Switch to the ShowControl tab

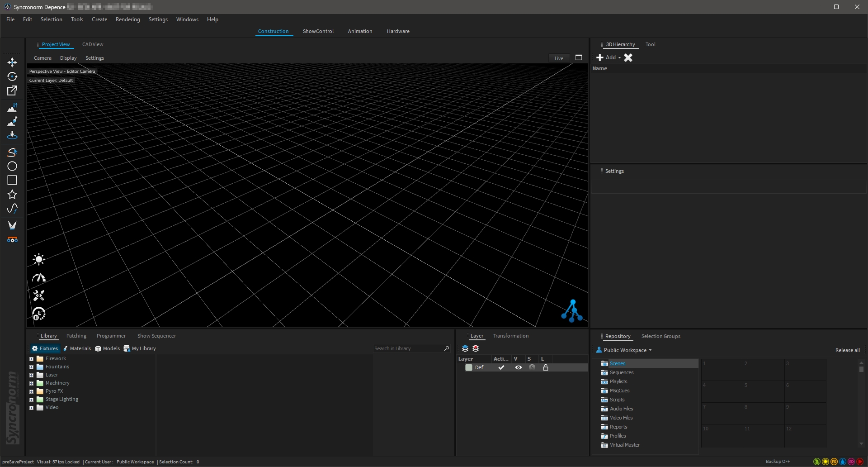[318, 31]
